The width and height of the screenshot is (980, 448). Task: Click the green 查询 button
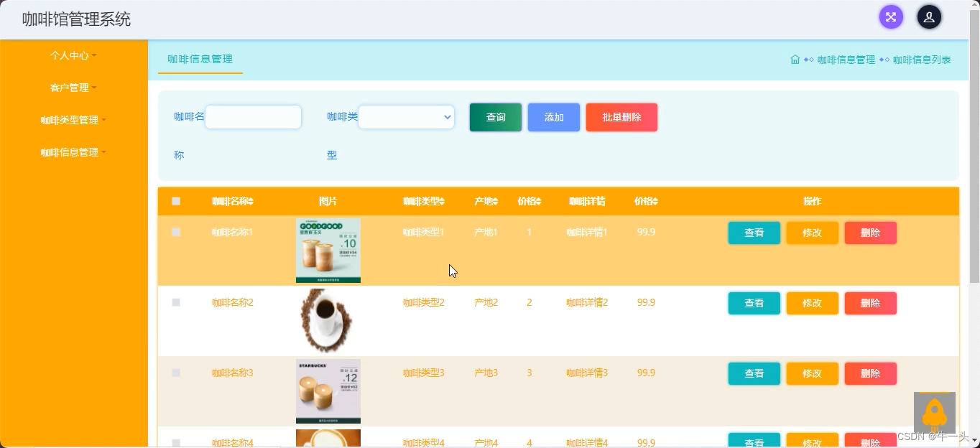pyautogui.click(x=496, y=117)
